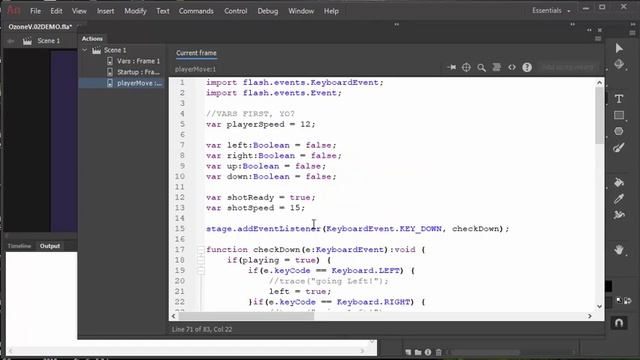Collapse fold marker at line 19
Image resolution: width=640 pixels, height=360 pixels.
(200, 271)
